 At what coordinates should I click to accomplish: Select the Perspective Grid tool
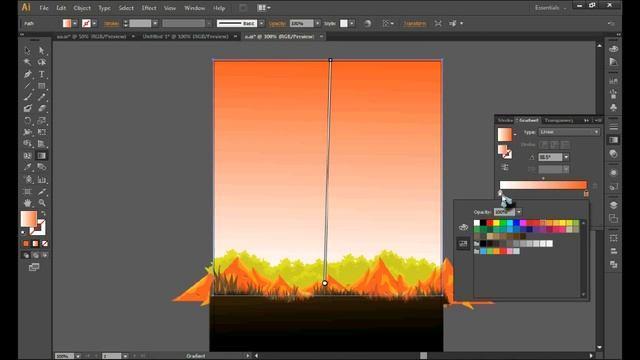click(x=42, y=144)
